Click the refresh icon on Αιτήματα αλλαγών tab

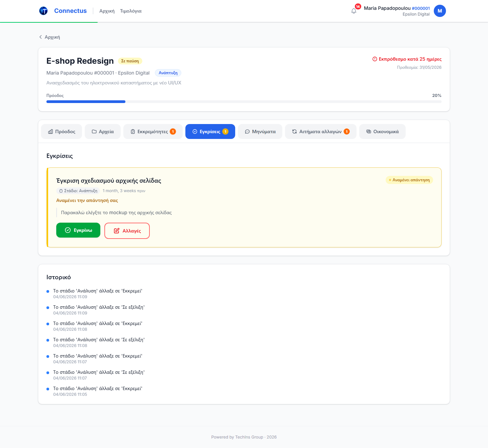pyautogui.click(x=294, y=131)
